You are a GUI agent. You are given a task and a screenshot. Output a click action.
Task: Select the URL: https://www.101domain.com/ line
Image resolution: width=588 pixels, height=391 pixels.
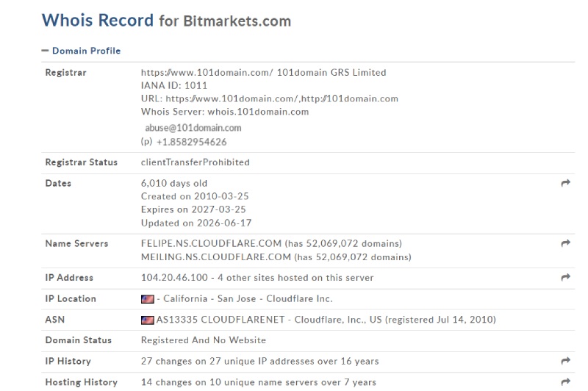pos(269,98)
